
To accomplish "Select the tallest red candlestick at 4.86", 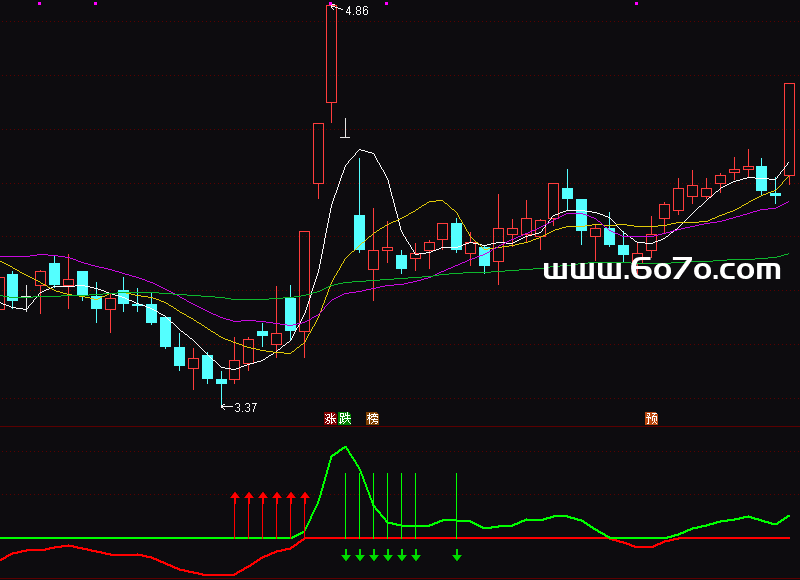I will pyautogui.click(x=331, y=55).
